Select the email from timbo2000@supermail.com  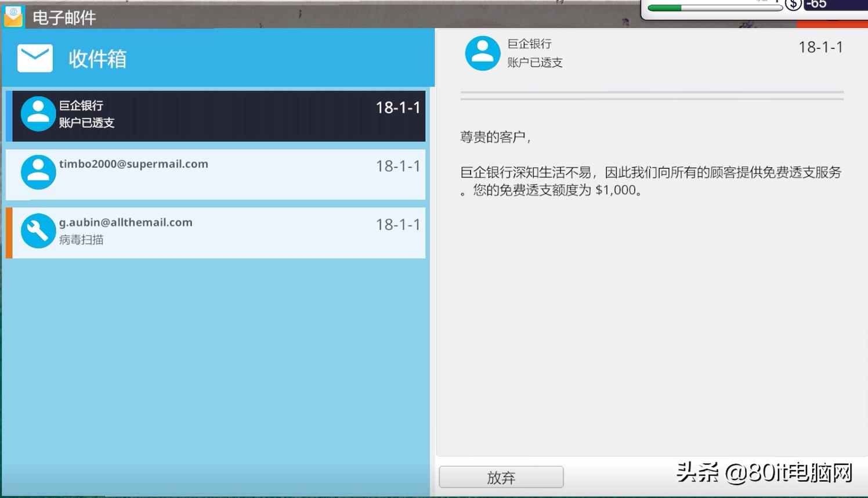[x=215, y=173]
